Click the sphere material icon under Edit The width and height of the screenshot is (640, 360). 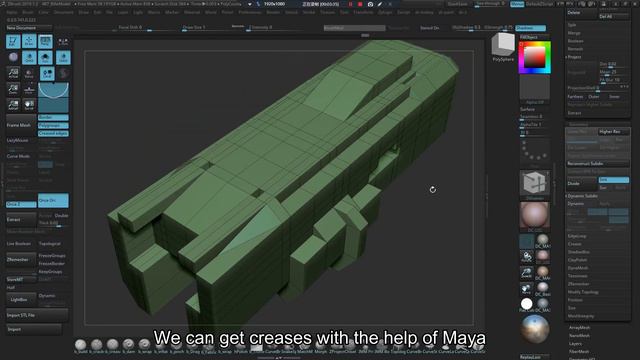(13, 58)
